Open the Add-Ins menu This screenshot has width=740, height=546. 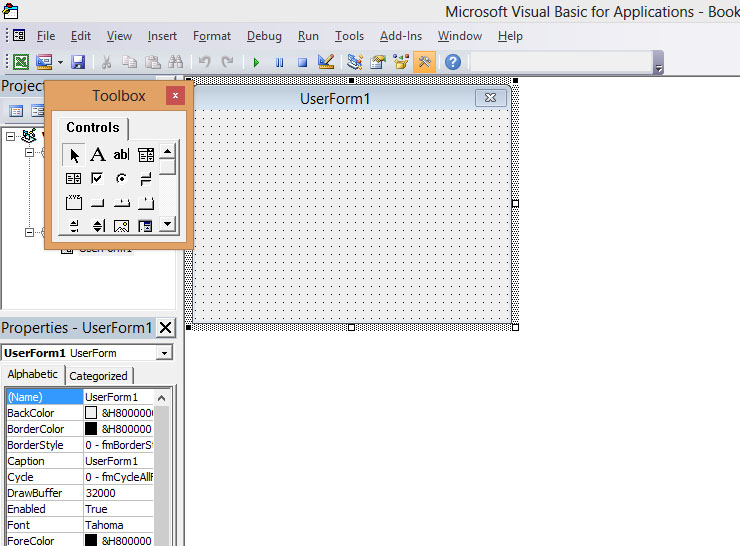click(x=401, y=36)
